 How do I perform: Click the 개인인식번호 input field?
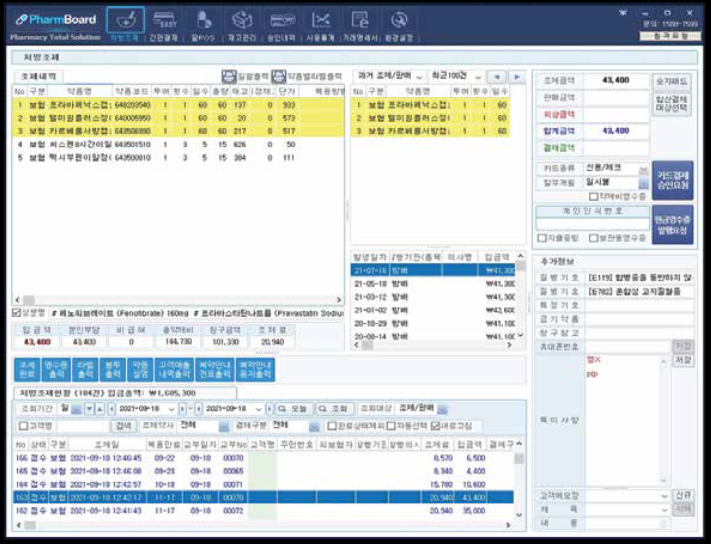coord(592,224)
